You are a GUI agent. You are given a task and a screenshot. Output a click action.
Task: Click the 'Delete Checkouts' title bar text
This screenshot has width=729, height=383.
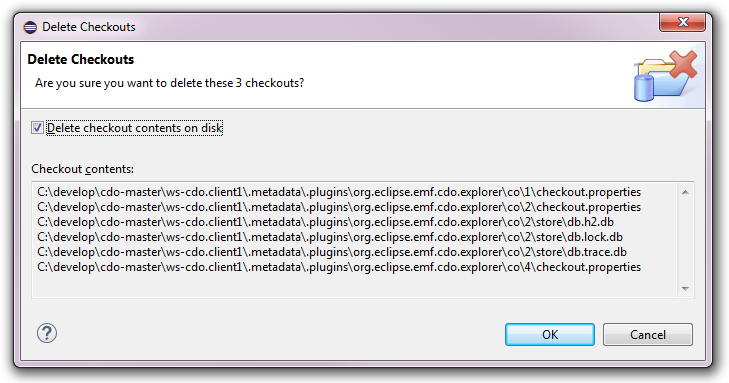coord(89,27)
